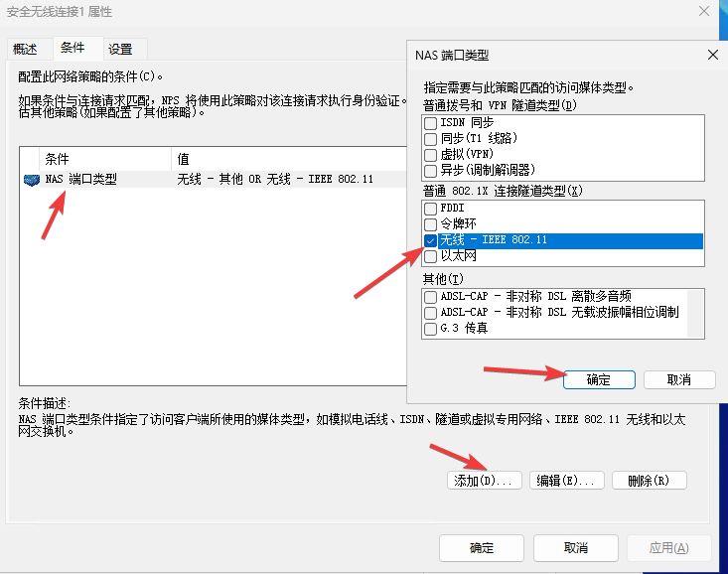Tick the G.3 传真 checkbox

click(x=430, y=328)
